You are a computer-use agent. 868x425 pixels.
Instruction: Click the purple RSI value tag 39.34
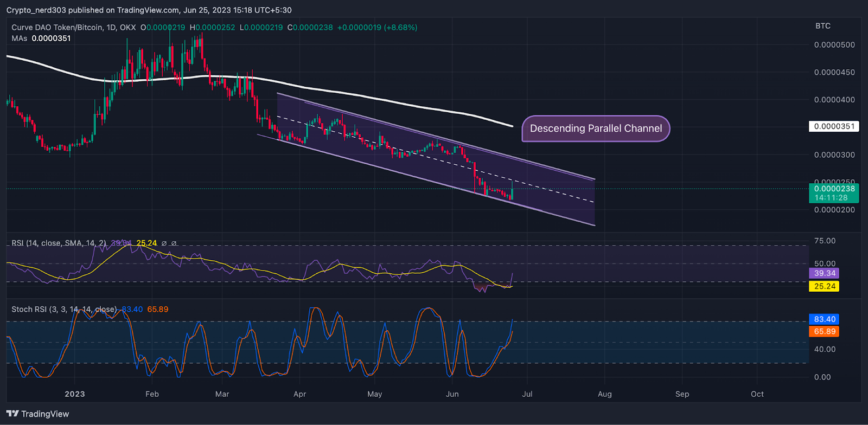pyautogui.click(x=824, y=273)
